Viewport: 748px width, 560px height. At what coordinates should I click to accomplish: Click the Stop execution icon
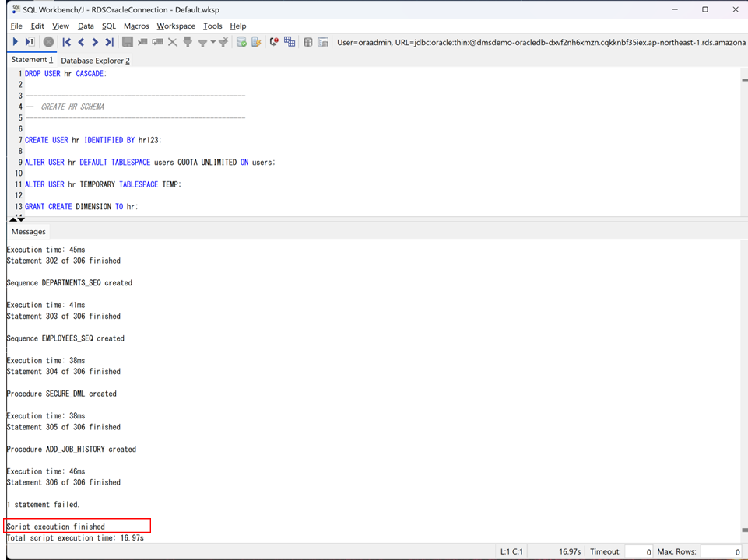(48, 42)
